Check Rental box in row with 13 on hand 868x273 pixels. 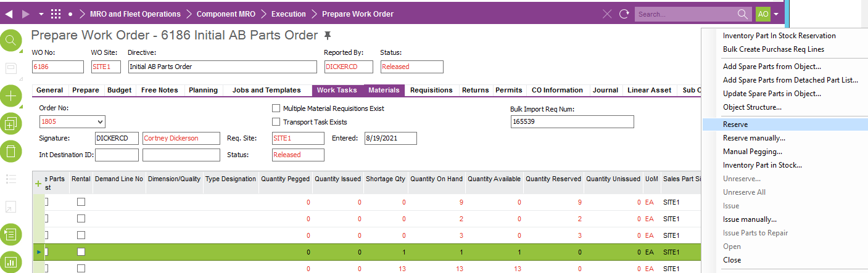81,268
